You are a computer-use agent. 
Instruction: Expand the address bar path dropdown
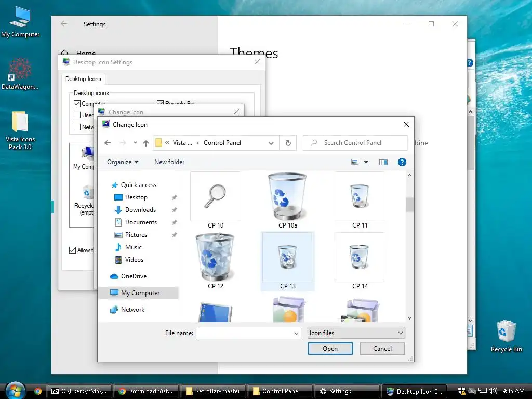[x=271, y=143]
